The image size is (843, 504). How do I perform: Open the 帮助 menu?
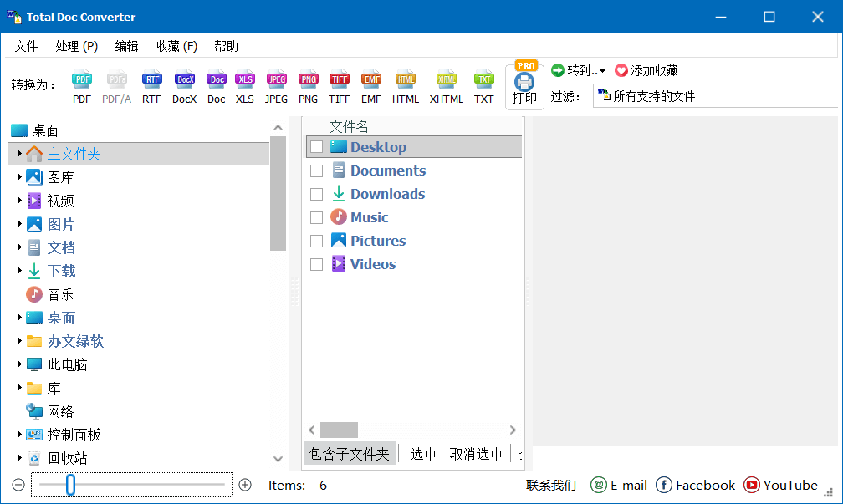(x=226, y=46)
